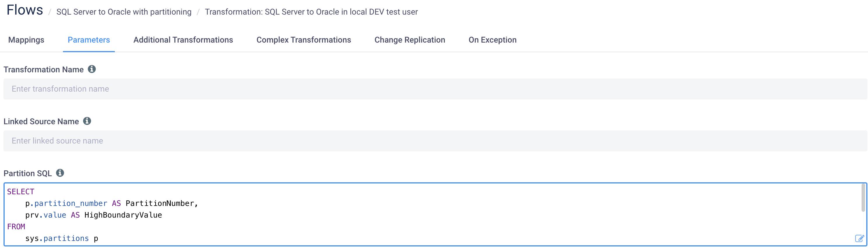The height and width of the screenshot is (252, 868).
Task: Click the SELECT keyword in the SQL editor
Action: tap(21, 192)
